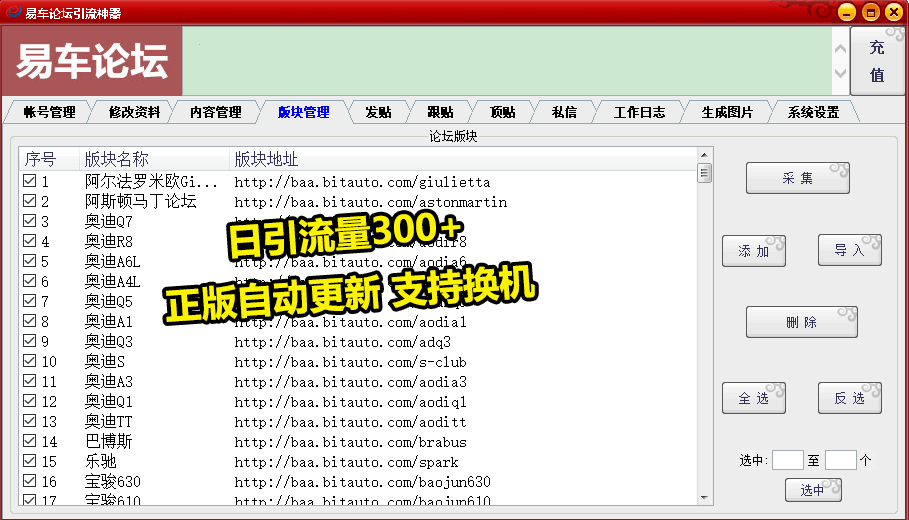Switch to the 修改资料 tab
This screenshot has height=520, width=909.
click(x=134, y=112)
